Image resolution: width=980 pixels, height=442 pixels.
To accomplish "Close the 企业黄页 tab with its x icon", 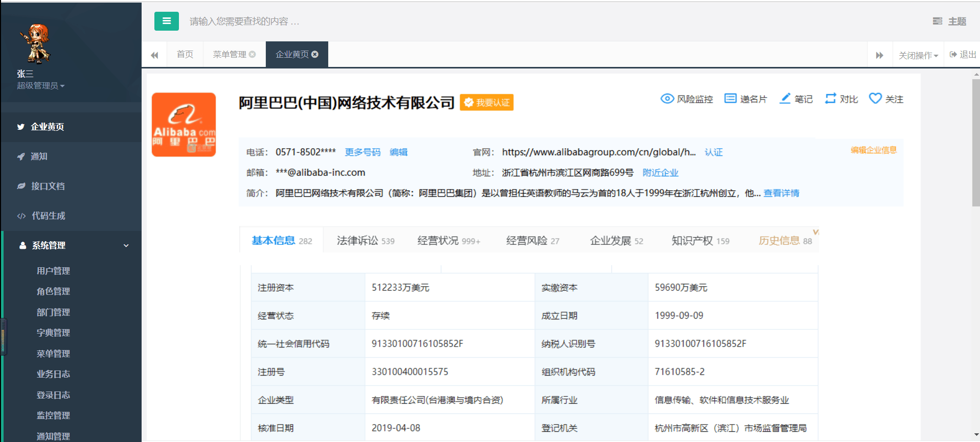I will (315, 54).
